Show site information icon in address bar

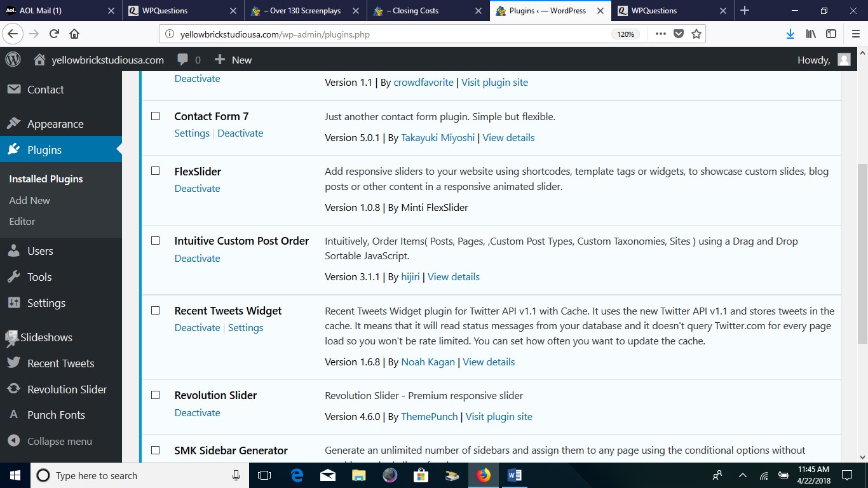[x=169, y=34]
